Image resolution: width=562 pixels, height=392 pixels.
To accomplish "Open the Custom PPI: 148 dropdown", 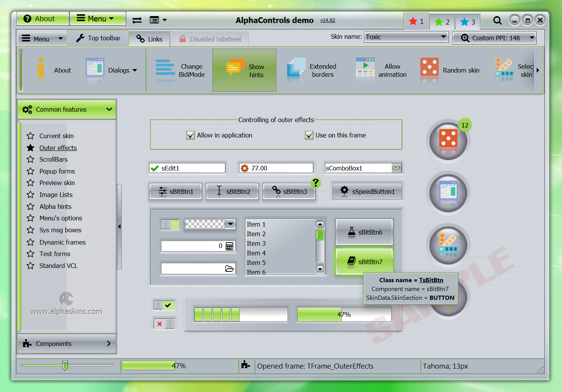I will tap(532, 38).
